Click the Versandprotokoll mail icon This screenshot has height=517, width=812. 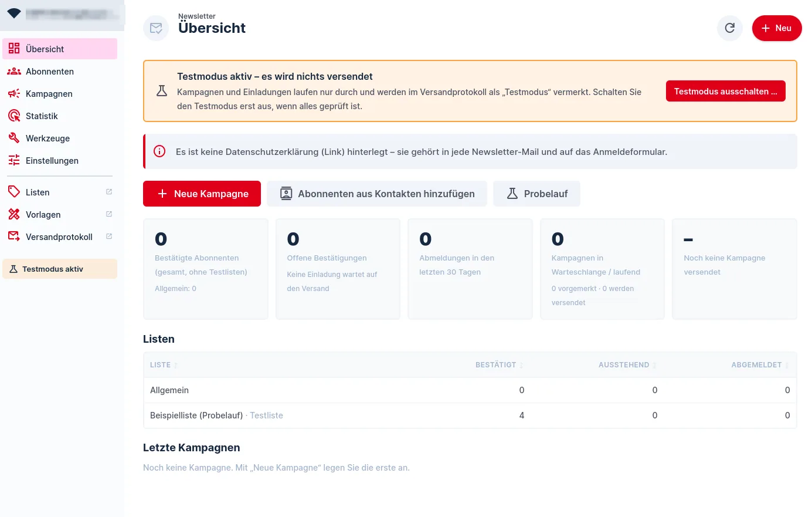pyautogui.click(x=14, y=236)
